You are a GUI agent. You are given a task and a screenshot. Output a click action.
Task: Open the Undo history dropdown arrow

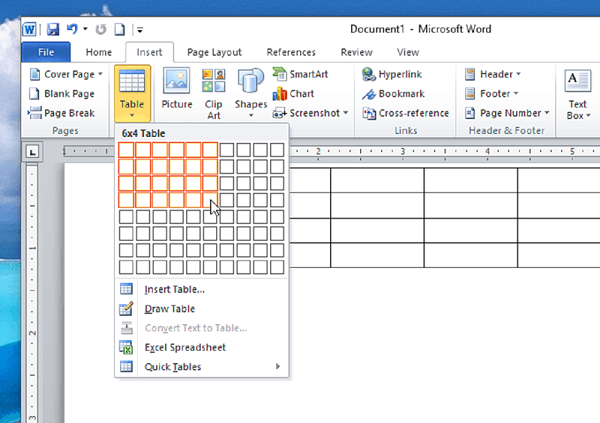[85, 29]
